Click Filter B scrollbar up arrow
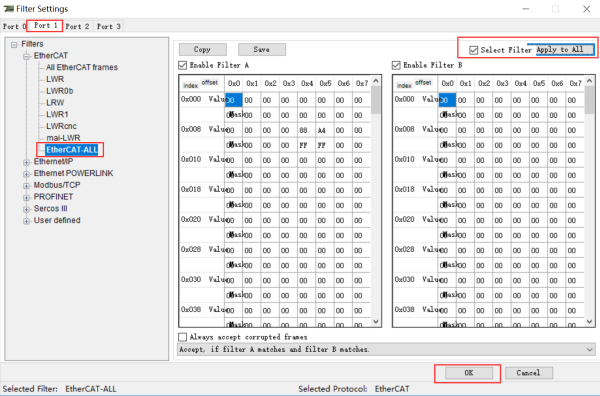 coord(589,81)
